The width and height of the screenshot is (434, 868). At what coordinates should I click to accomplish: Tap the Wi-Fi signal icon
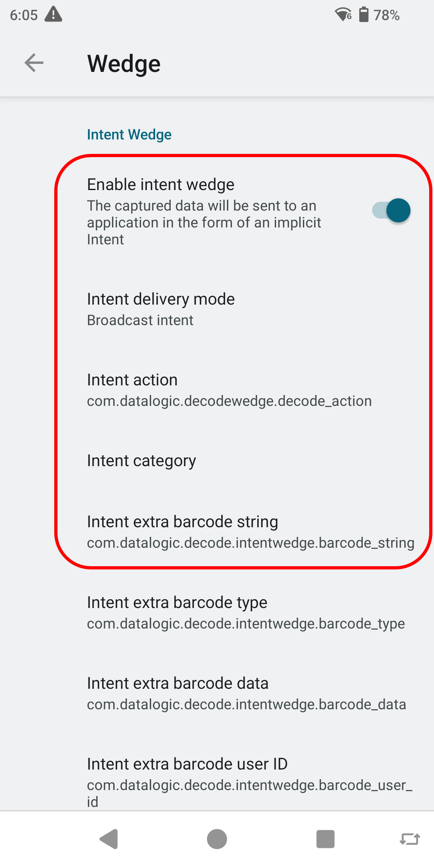coord(344,14)
